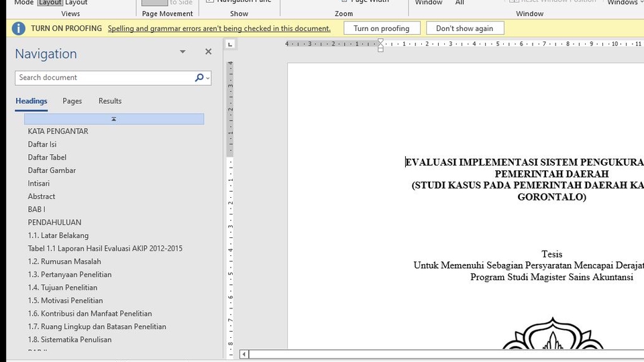This screenshot has height=362, width=644.
Task: Close the Navigation pane
Action: tap(208, 52)
